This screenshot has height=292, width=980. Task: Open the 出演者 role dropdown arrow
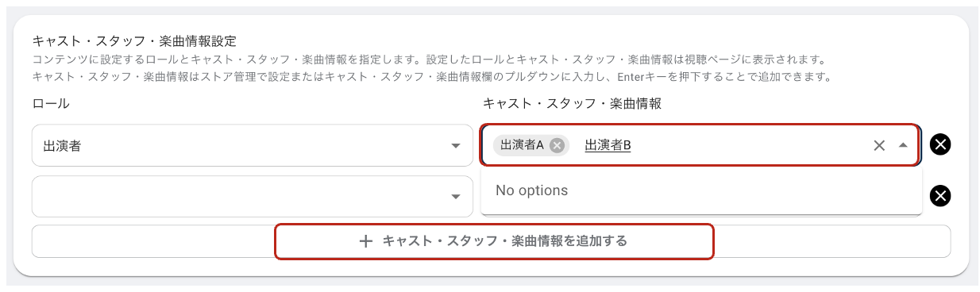pos(456,146)
